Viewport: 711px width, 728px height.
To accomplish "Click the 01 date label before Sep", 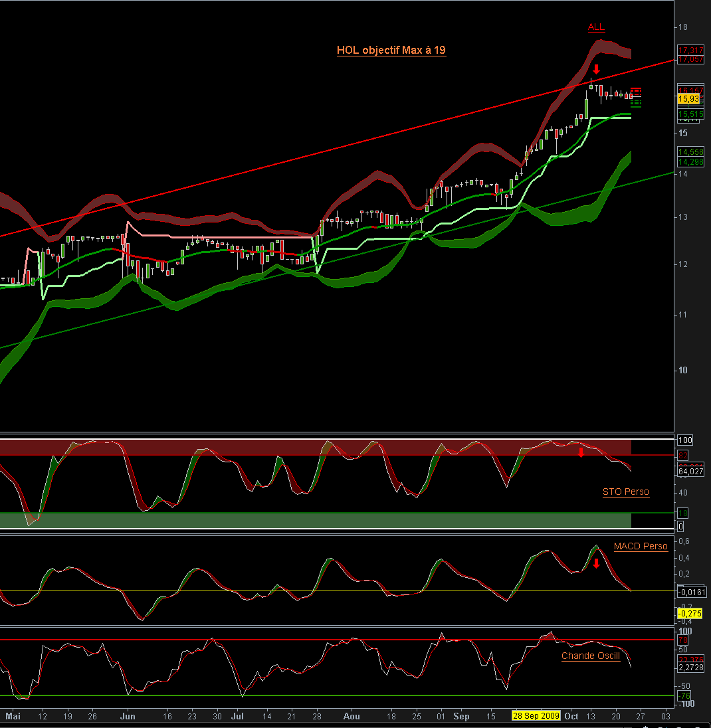I will pos(441,717).
